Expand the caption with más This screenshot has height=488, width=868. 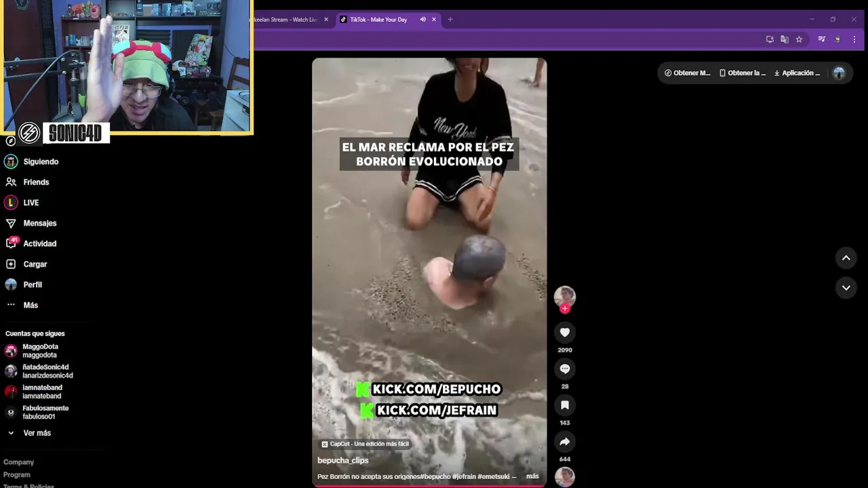(x=532, y=476)
